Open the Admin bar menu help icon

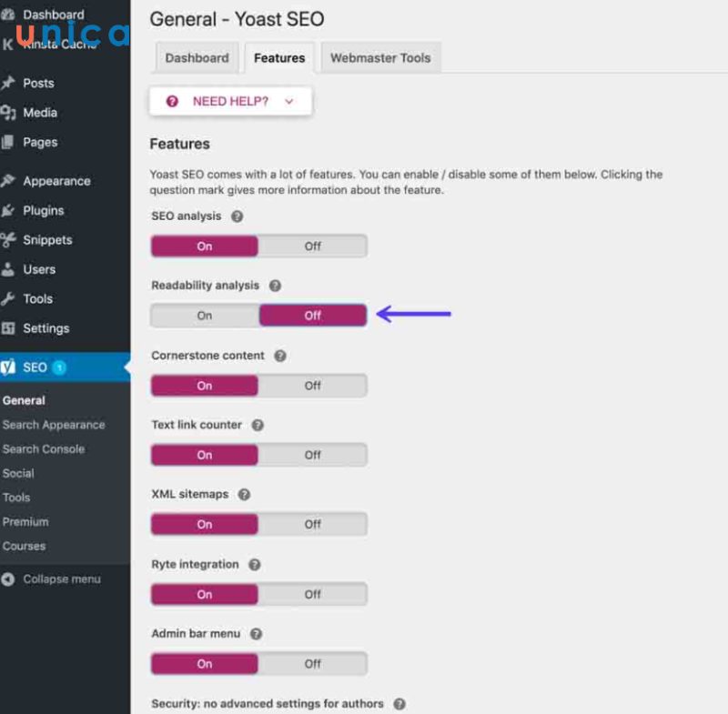click(257, 634)
